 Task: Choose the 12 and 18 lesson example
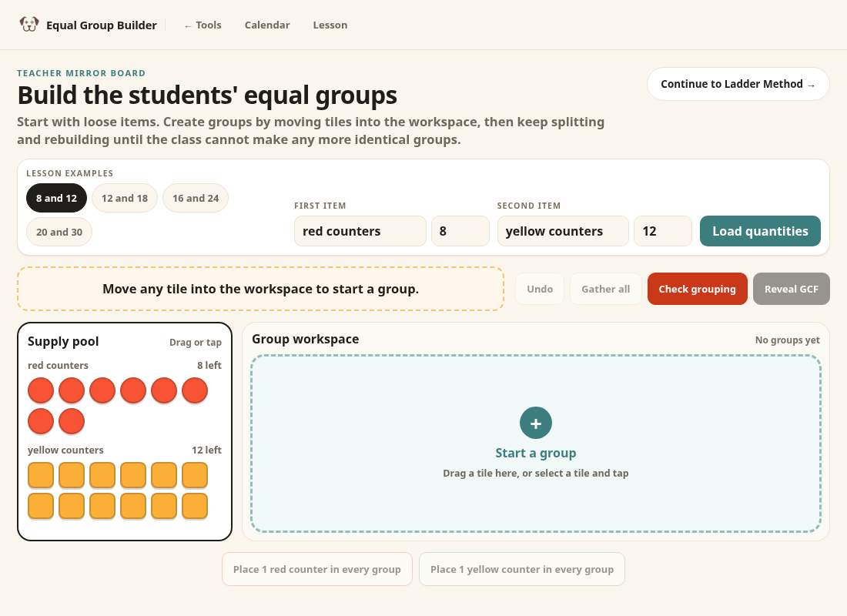click(x=124, y=199)
